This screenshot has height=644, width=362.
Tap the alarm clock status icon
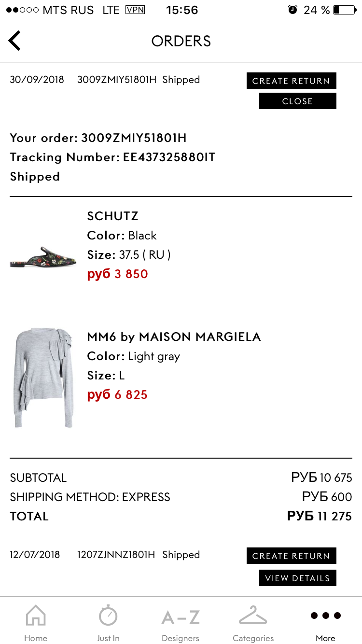292,10
